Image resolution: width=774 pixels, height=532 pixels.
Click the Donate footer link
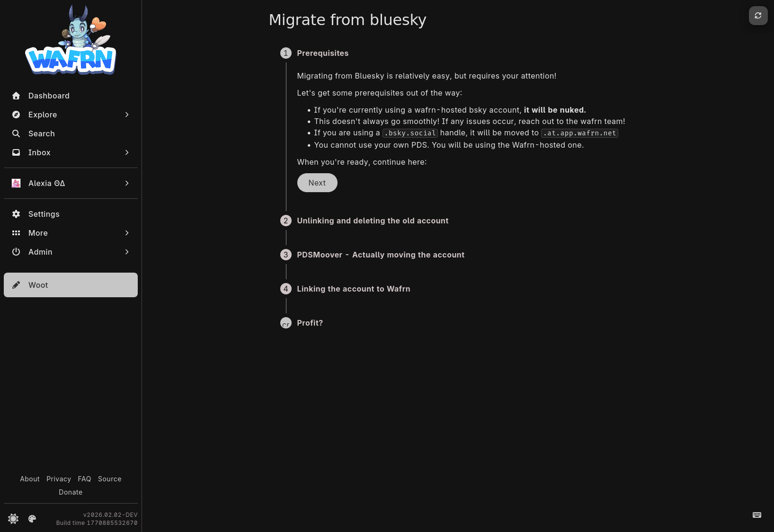tap(71, 492)
